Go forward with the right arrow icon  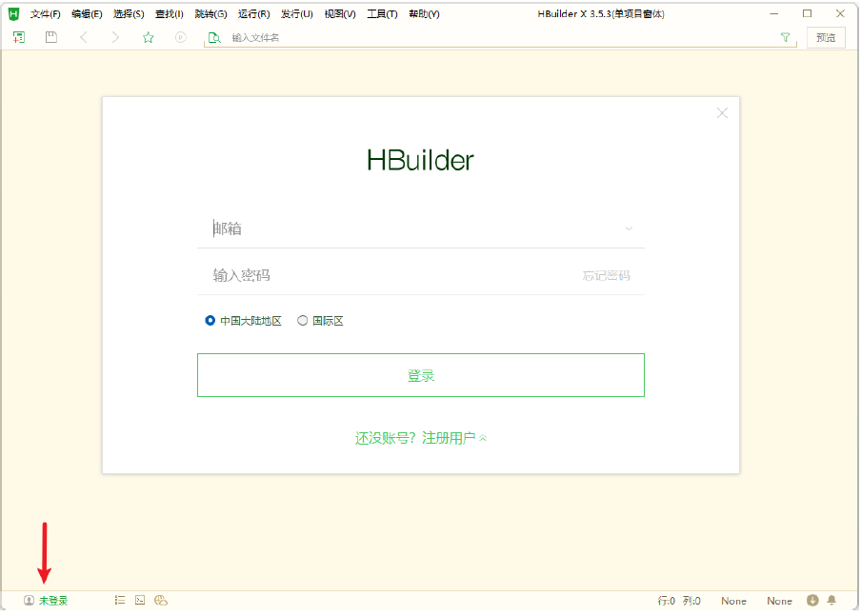[115, 37]
